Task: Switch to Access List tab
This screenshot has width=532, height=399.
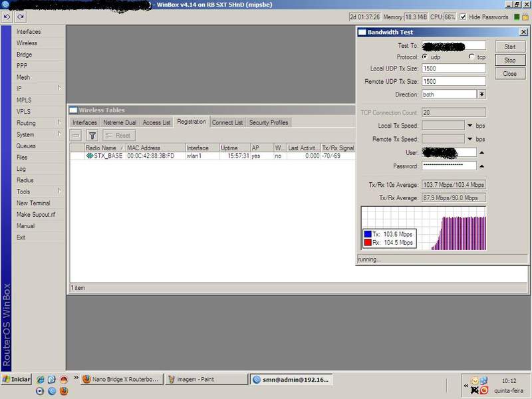Action: coord(156,122)
